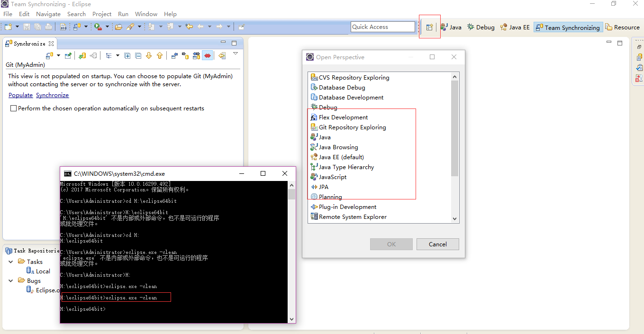Open the File menu
This screenshot has height=334, width=644.
tap(8, 14)
